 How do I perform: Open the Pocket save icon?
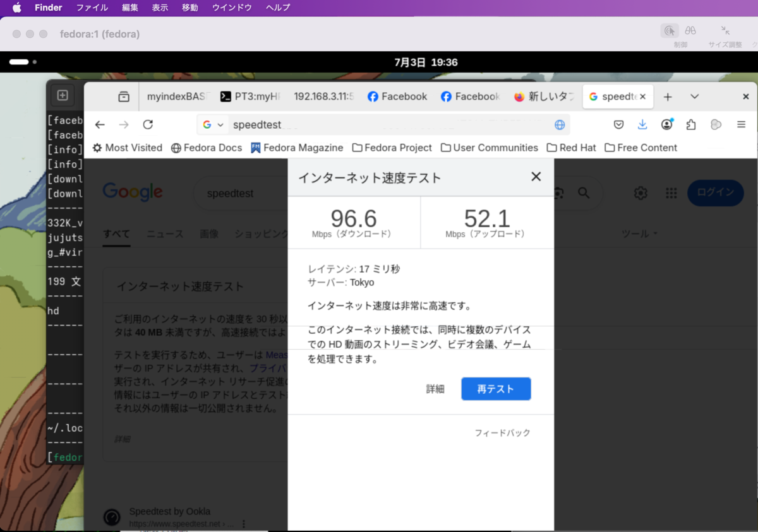coord(619,124)
